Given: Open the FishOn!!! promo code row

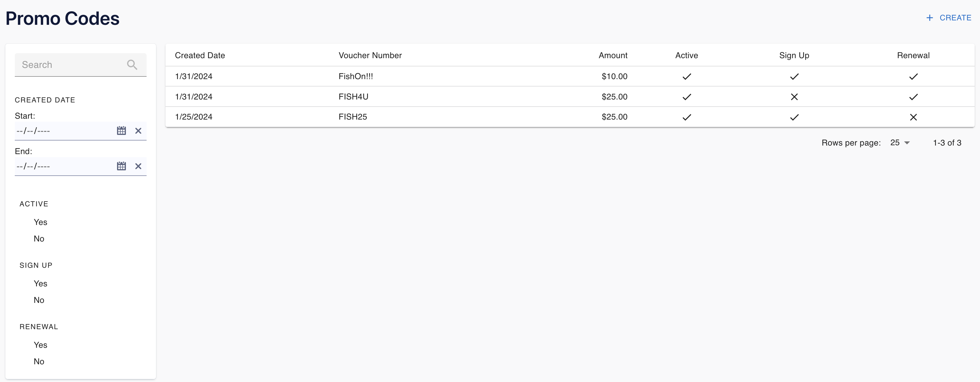Looking at the screenshot, I should [x=355, y=76].
